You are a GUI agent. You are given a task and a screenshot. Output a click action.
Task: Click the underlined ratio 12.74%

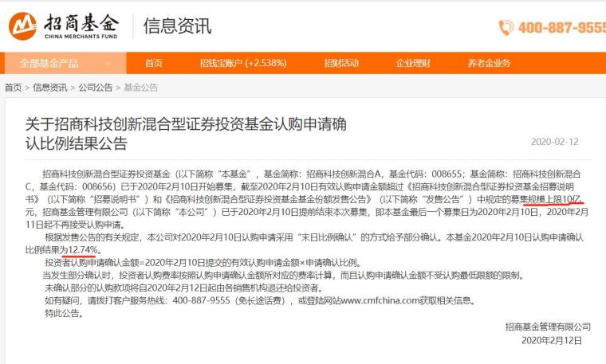[x=83, y=250]
